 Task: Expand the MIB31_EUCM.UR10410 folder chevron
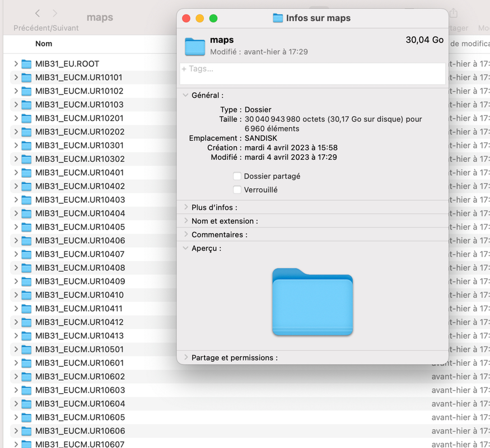pyautogui.click(x=16, y=295)
